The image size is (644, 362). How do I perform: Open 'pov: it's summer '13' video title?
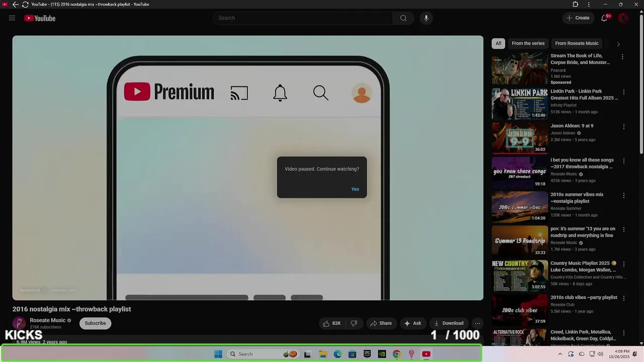(x=583, y=232)
